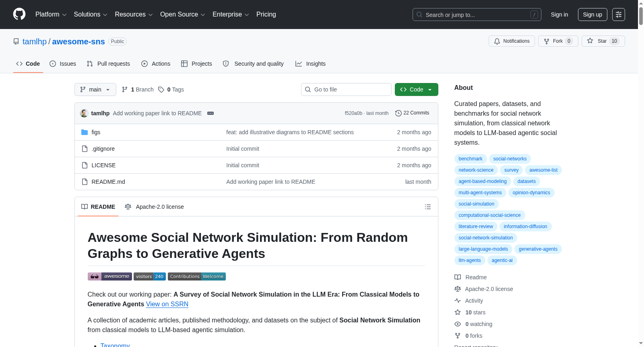Open the Resources dropdown
The image size is (644, 347).
[x=134, y=15]
